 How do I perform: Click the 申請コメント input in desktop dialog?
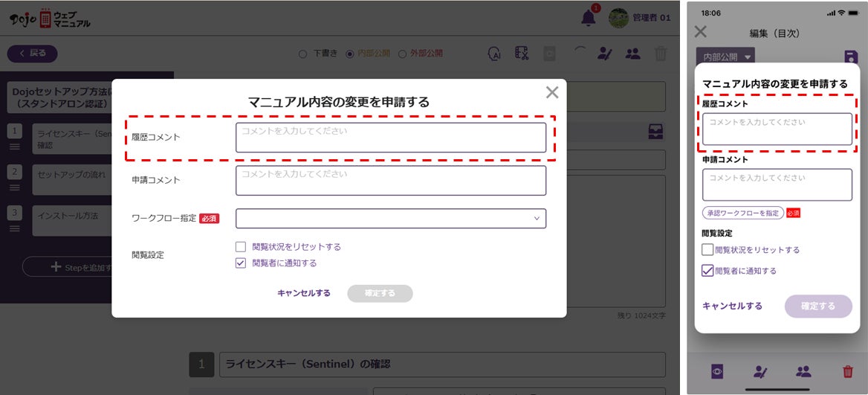click(x=391, y=181)
